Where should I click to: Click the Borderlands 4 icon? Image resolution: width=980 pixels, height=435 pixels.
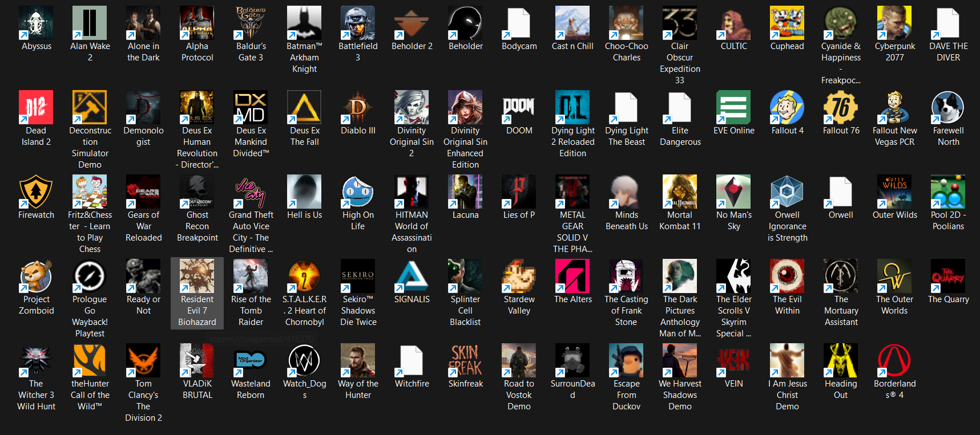[x=894, y=361]
